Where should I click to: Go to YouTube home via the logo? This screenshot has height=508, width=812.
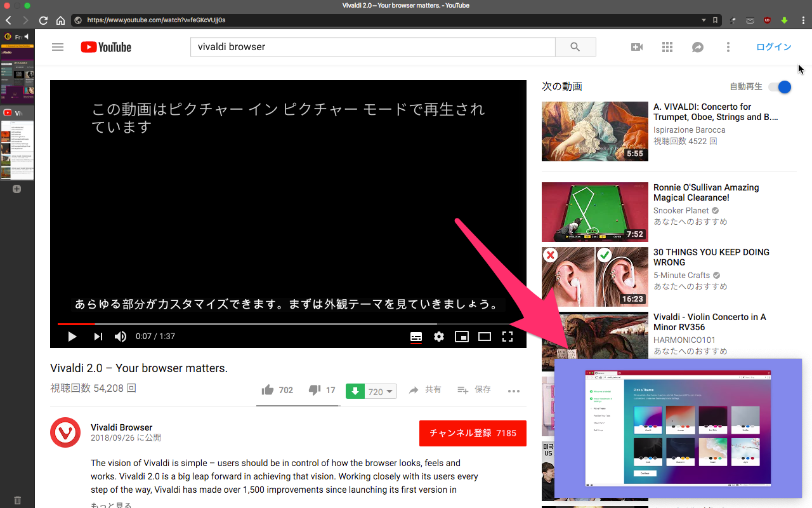pos(106,47)
